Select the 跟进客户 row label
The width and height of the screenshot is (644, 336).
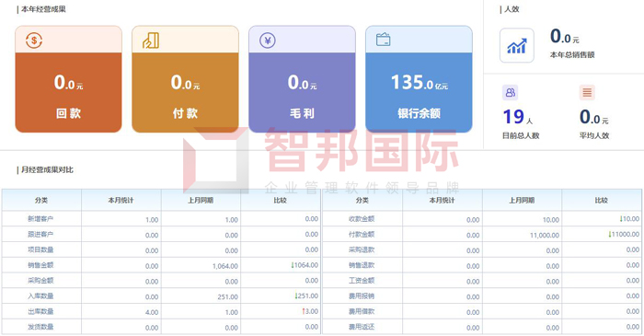[40, 234]
